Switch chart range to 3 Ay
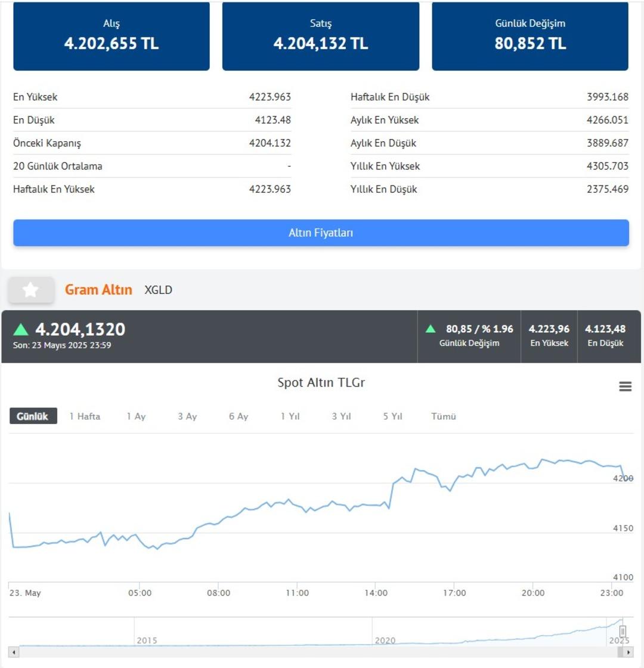The image size is (644, 668). tap(187, 416)
